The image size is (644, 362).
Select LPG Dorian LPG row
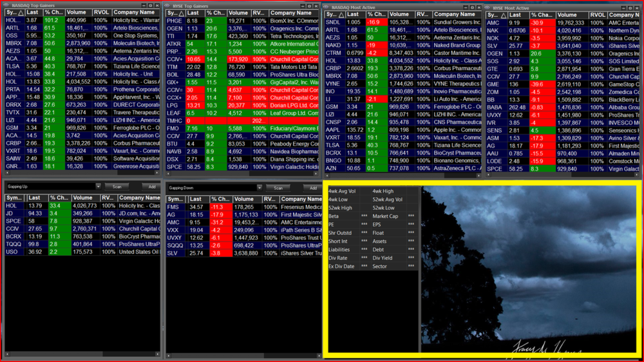pyautogui.click(x=242, y=105)
